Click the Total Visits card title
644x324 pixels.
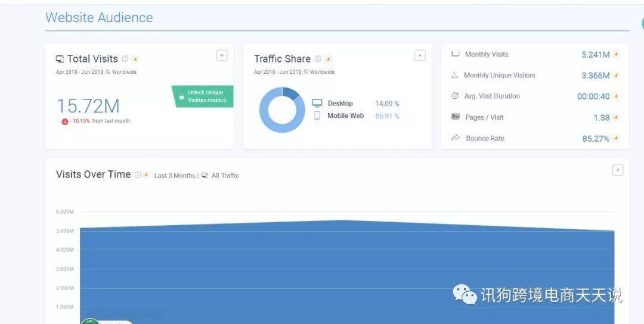(92, 58)
